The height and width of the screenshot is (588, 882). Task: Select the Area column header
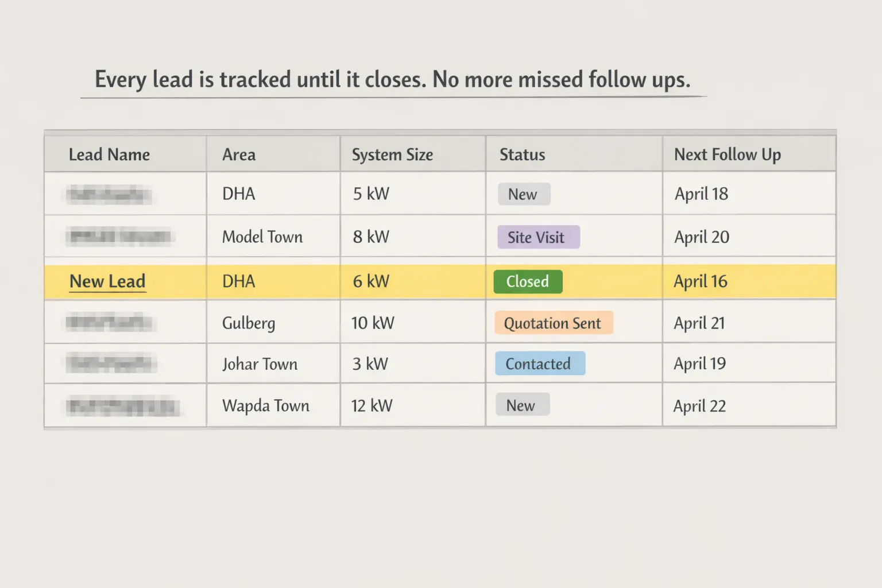(239, 154)
